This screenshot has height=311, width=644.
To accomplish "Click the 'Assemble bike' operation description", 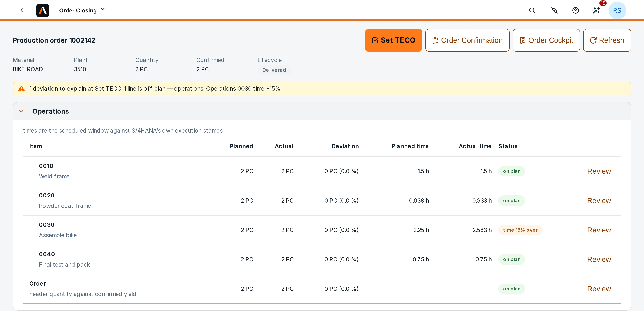I will click(x=58, y=235).
